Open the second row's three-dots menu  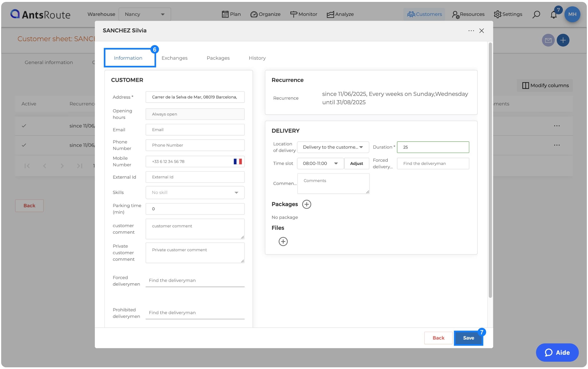tap(557, 145)
